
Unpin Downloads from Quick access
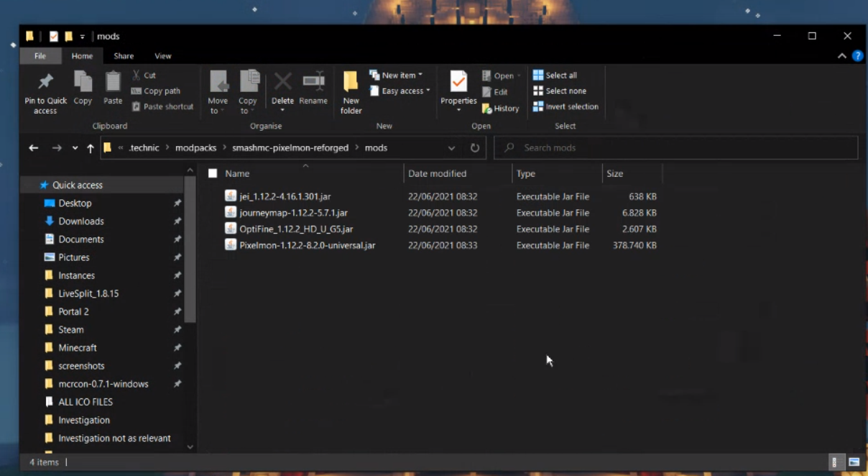(x=177, y=221)
